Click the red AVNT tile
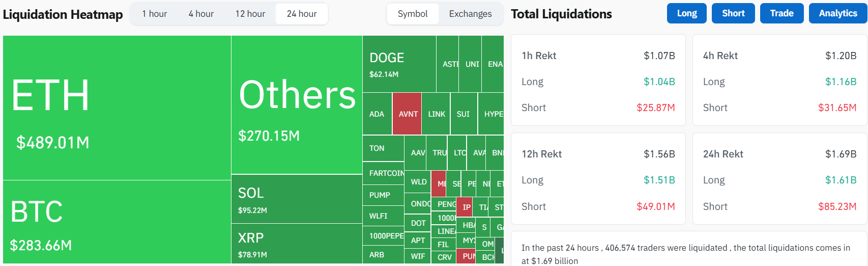 pyautogui.click(x=407, y=114)
